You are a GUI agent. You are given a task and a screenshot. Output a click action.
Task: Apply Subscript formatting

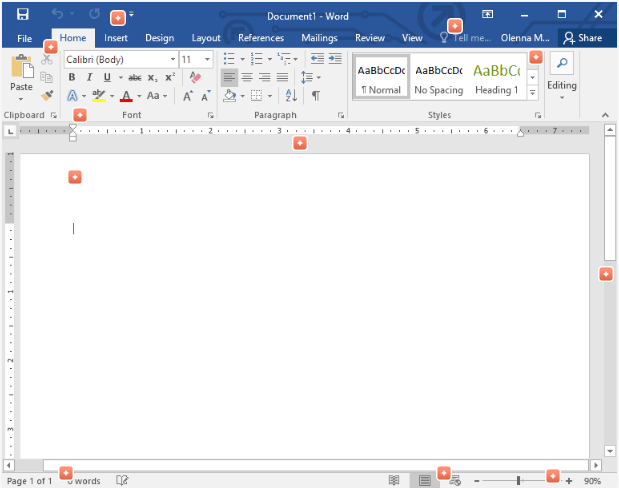[x=152, y=77]
